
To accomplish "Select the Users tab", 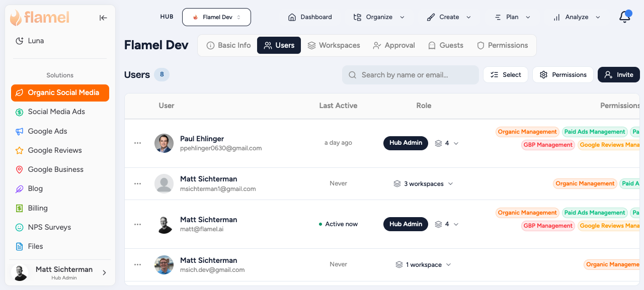I will click(x=279, y=45).
